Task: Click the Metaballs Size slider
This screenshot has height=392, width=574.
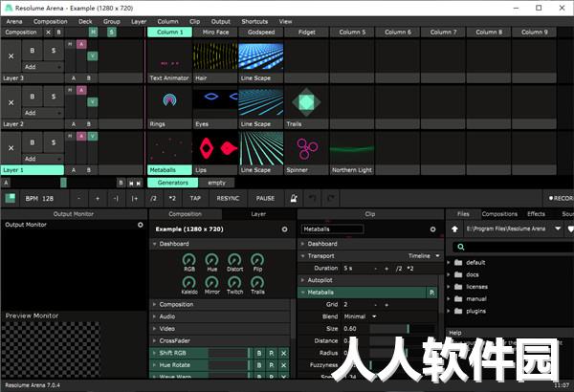Action: click(x=403, y=329)
